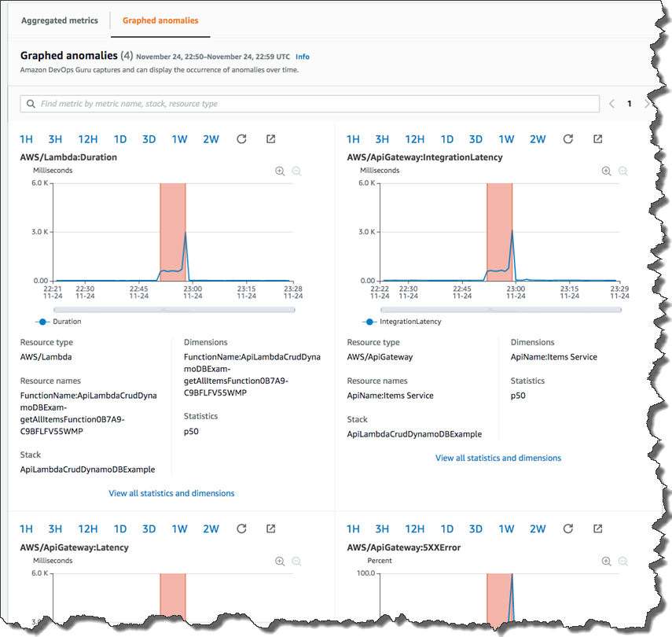Set 5XXError graph range to 3D
Viewport: 672px width, 637px height.
(476, 529)
